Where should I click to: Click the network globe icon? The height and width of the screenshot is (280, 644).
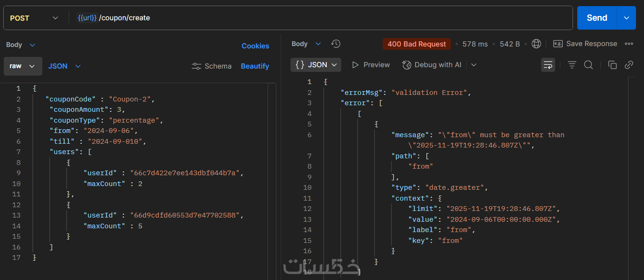[536, 44]
